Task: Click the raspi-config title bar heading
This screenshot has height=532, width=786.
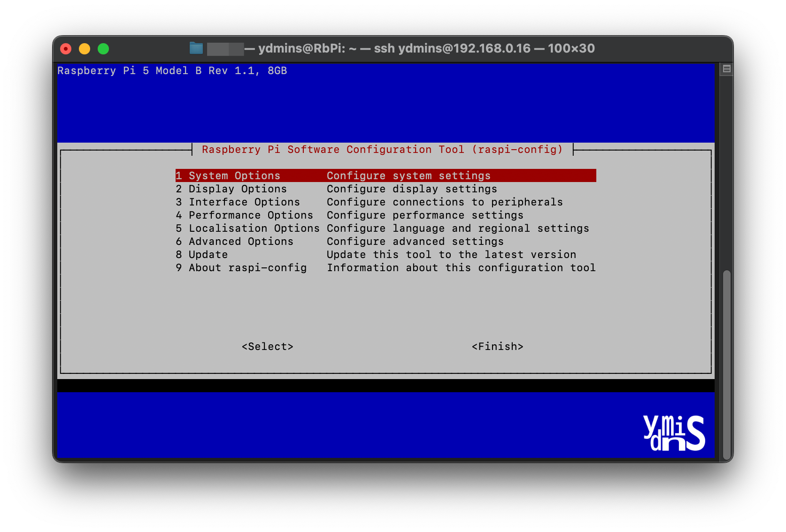Action: (x=382, y=149)
